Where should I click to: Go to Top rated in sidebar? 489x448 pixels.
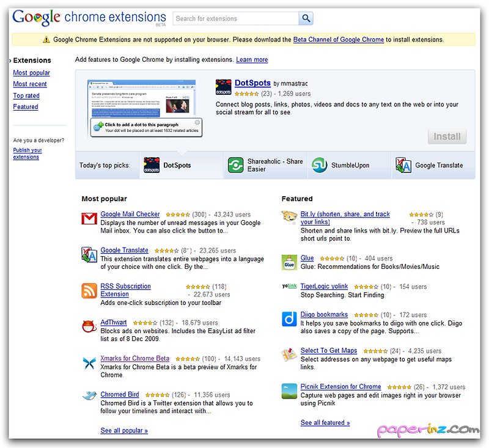[26, 95]
